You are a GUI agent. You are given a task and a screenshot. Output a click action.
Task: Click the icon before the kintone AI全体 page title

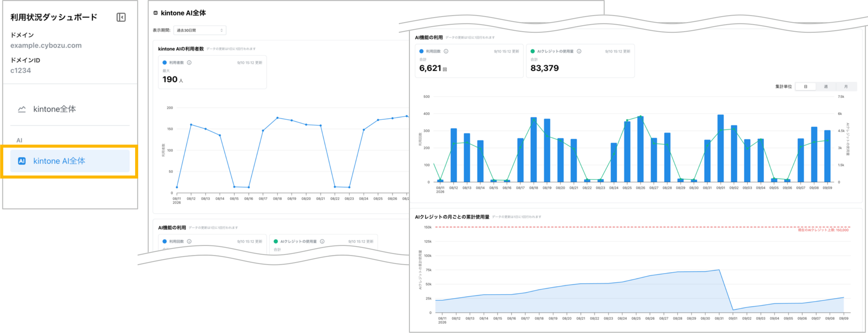pyautogui.click(x=156, y=13)
